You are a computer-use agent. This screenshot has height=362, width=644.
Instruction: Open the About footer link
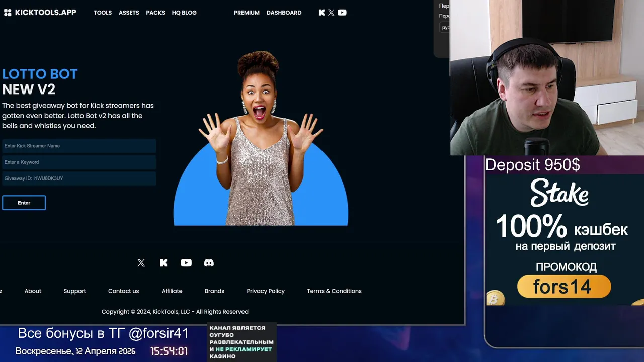pos(33,291)
